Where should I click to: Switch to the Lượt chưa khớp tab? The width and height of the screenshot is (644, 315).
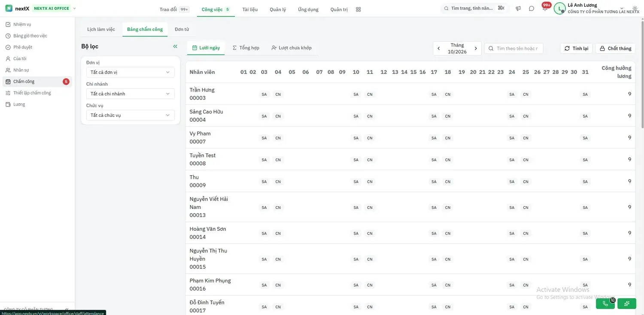pos(292,48)
